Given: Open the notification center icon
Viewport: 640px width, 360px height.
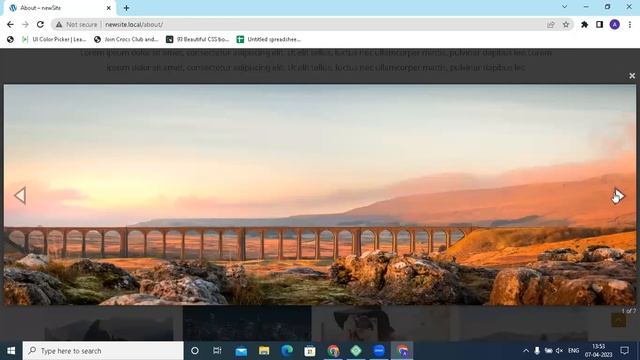Looking at the screenshot, I should [x=624, y=351].
